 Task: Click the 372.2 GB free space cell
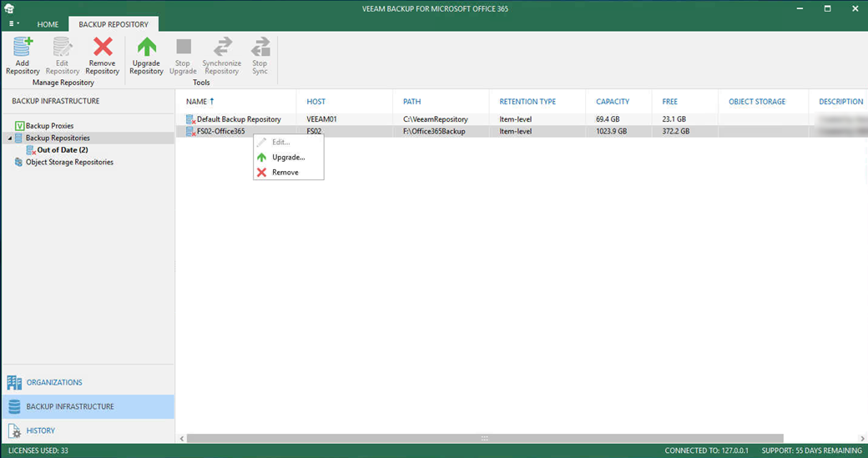(x=676, y=131)
